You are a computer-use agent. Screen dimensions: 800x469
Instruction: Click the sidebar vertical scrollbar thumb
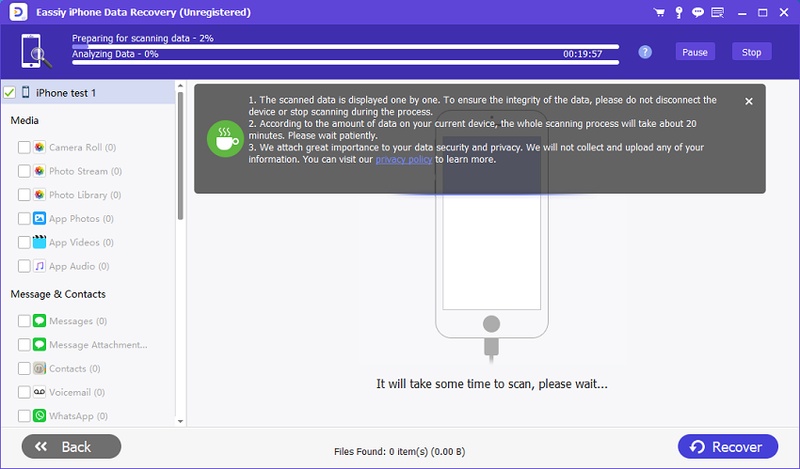point(180,156)
